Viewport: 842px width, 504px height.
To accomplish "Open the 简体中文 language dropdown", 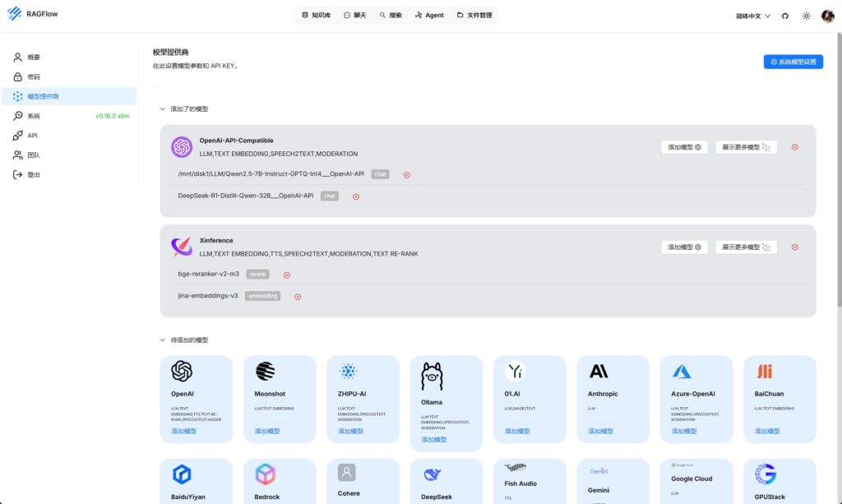I will click(x=753, y=16).
